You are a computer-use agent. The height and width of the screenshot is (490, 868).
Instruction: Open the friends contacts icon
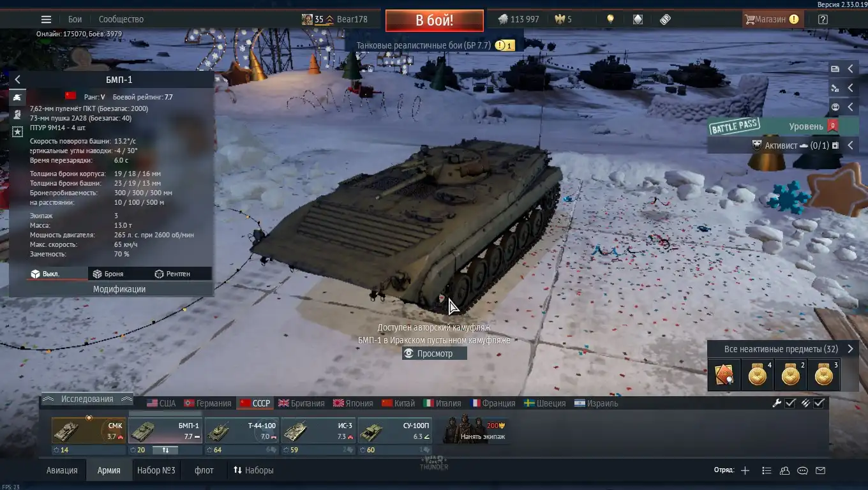click(x=785, y=471)
